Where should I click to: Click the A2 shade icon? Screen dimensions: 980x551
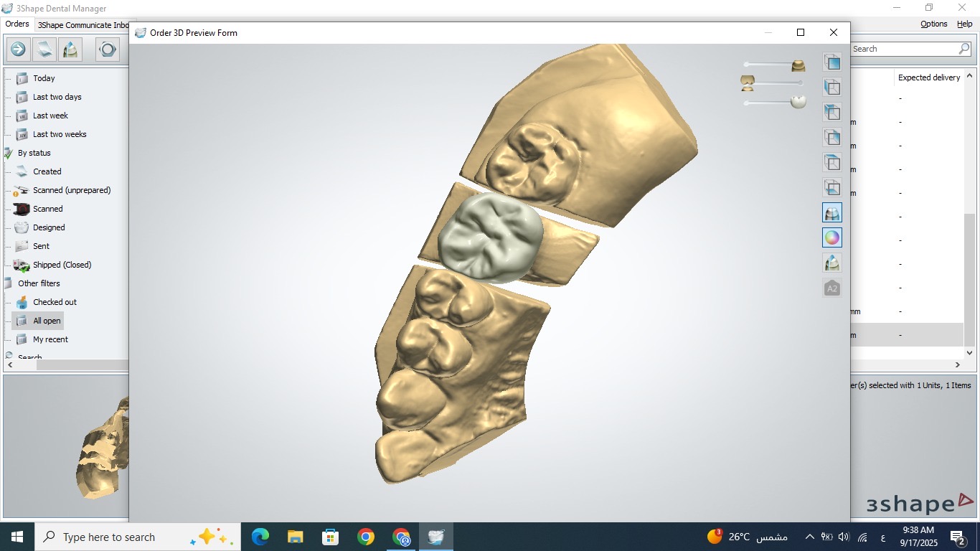832,288
